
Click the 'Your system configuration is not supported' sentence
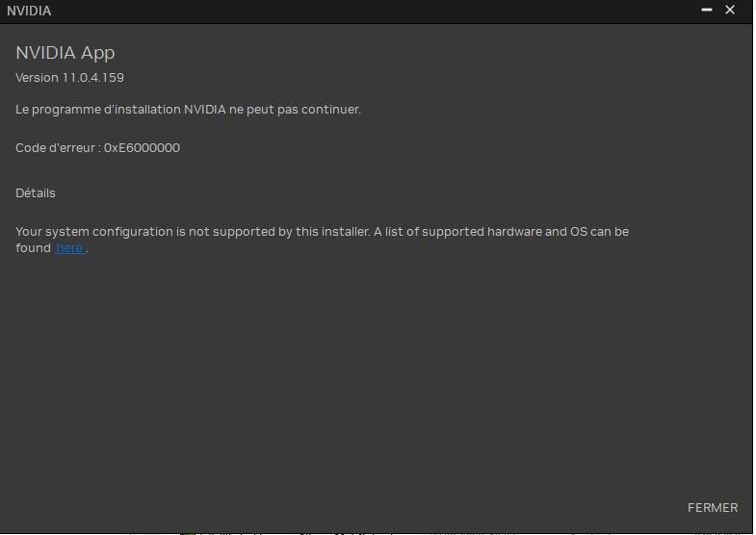pos(193,232)
